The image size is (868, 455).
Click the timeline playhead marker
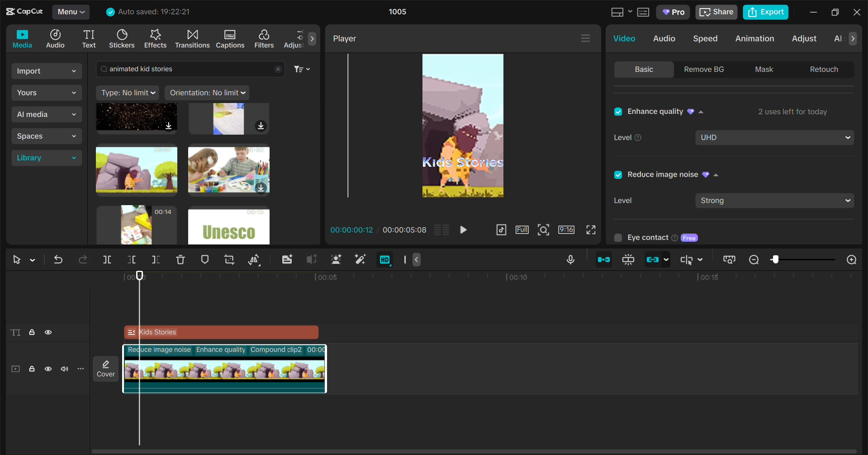(x=140, y=275)
